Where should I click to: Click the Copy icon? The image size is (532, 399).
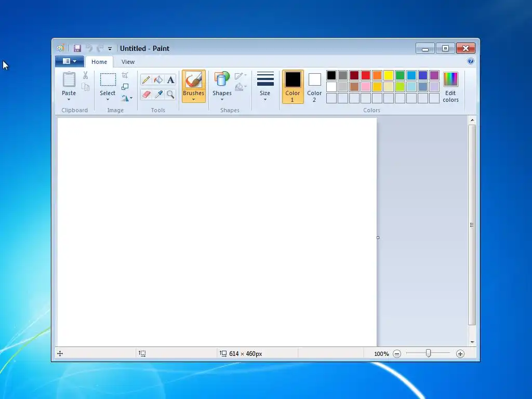(86, 87)
